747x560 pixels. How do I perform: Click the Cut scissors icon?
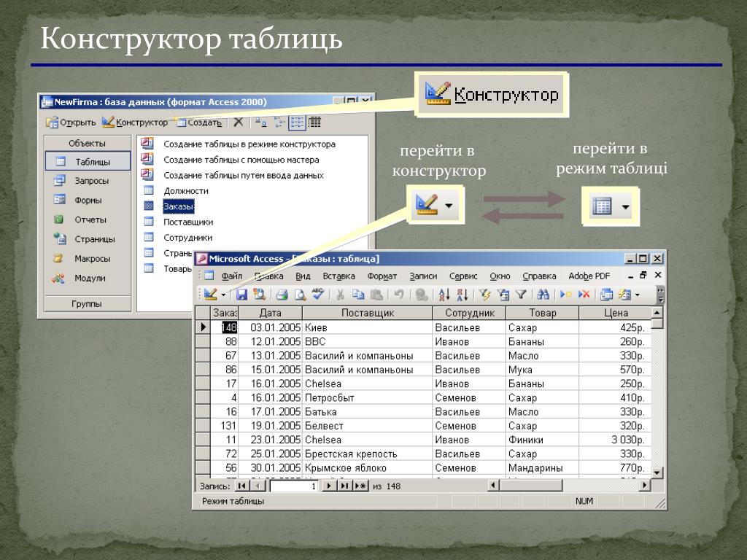tap(340, 295)
